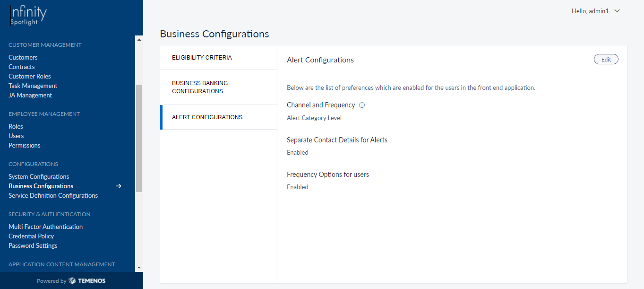Select System Configurations in sidebar
644x289 pixels.
(x=39, y=176)
